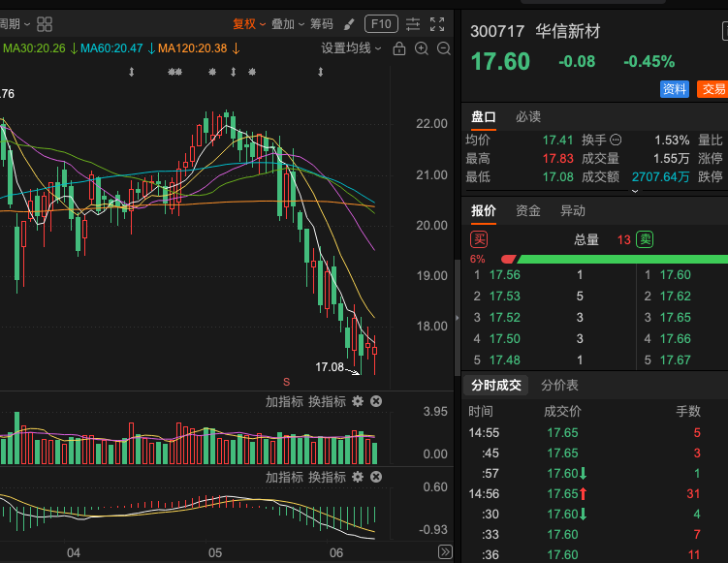Open the 周期 period dropdown

(x=14, y=23)
